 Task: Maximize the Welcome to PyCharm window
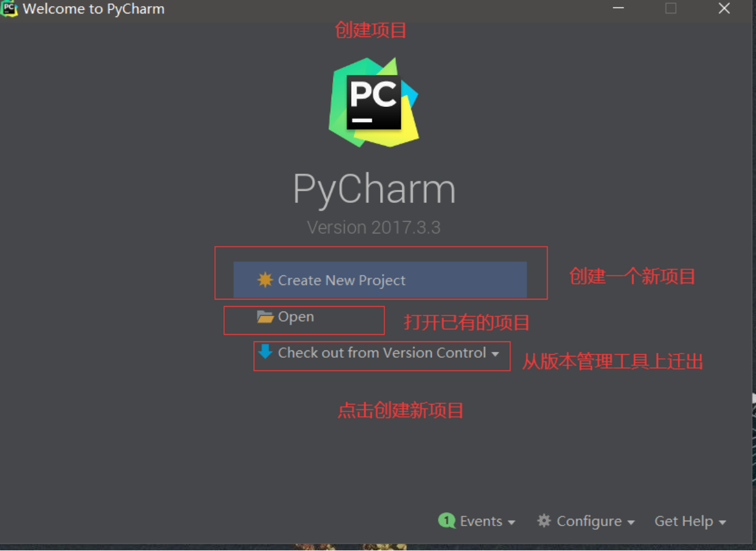671,9
